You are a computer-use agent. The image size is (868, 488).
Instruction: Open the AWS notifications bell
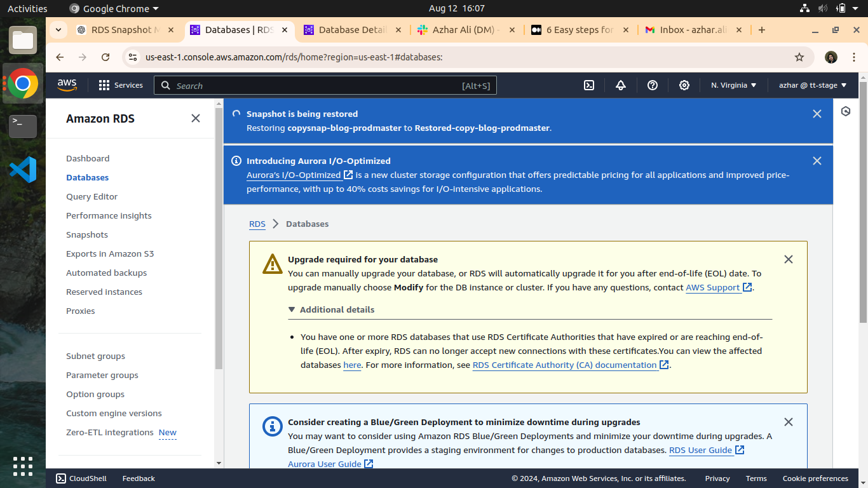tap(621, 85)
